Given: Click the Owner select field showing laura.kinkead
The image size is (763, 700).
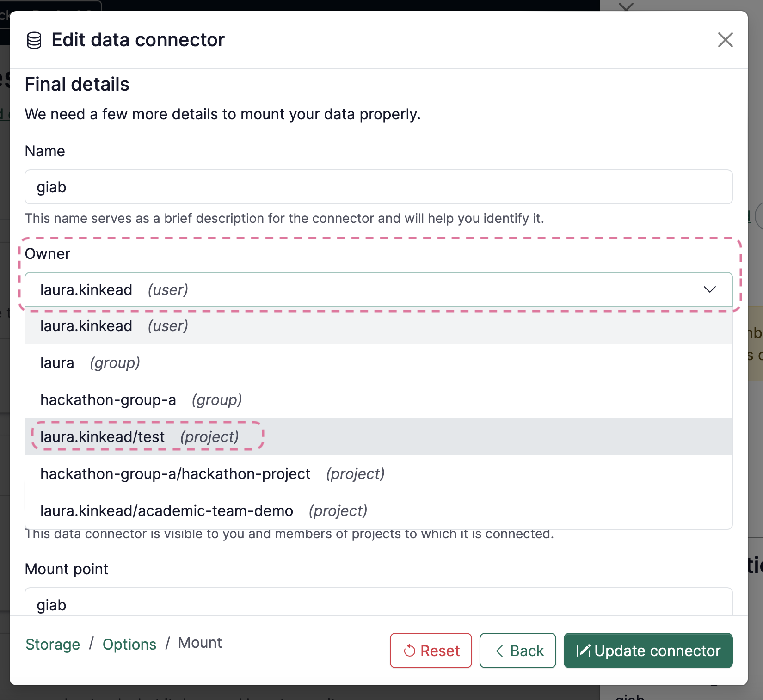Looking at the screenshot, I should click(x=378, y=289).
